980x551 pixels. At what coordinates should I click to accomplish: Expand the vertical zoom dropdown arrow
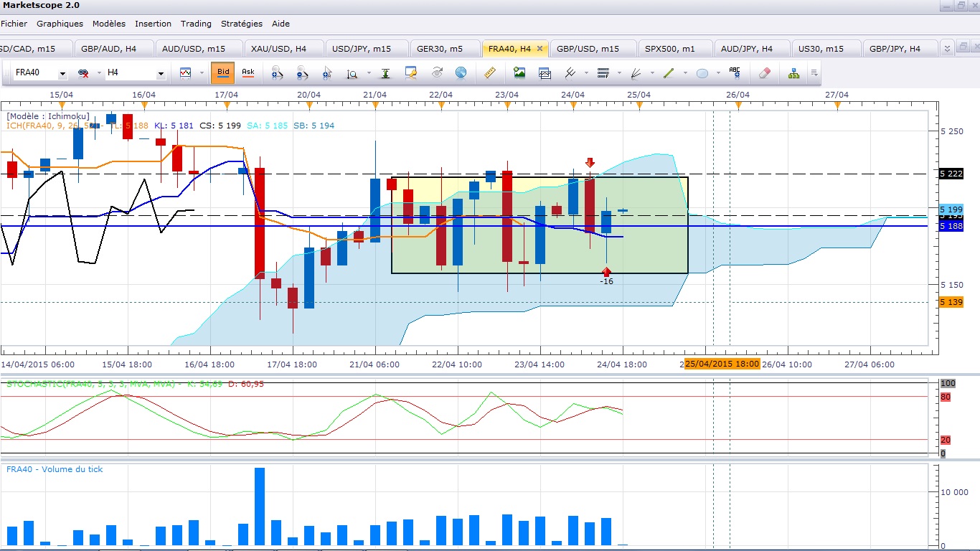click(x=369, y=73)
